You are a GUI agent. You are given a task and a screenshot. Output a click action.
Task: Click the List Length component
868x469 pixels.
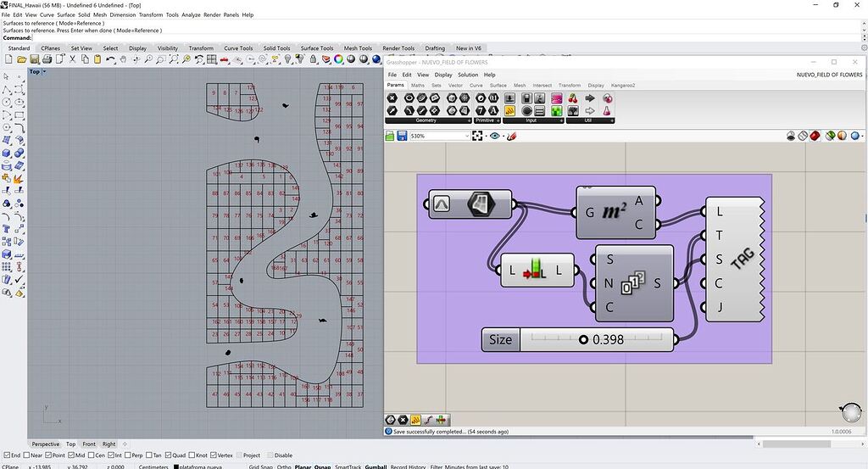pyautogui.click(x=537, y=271)
